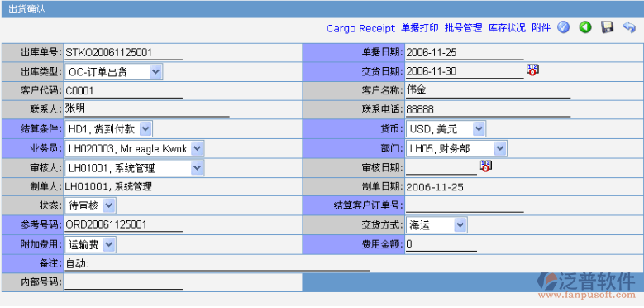Open the 库存状况 menu item
The image size is (644, 308).
(507, 28)
